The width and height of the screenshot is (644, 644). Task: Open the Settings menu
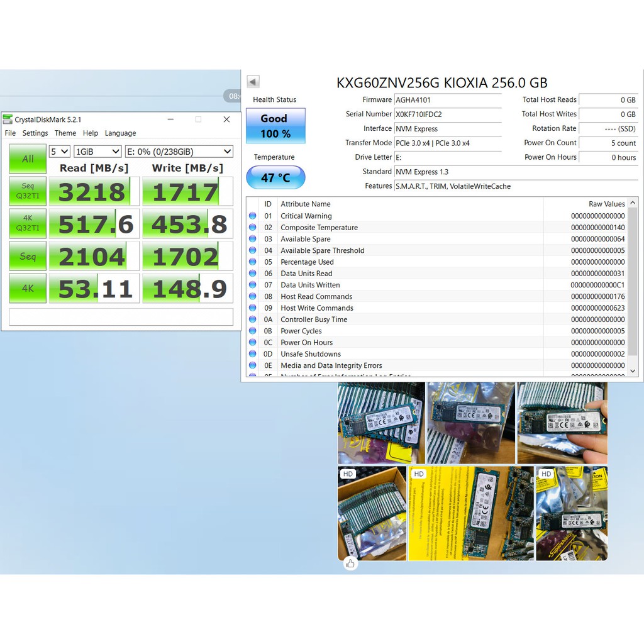[x=35, y=133]
